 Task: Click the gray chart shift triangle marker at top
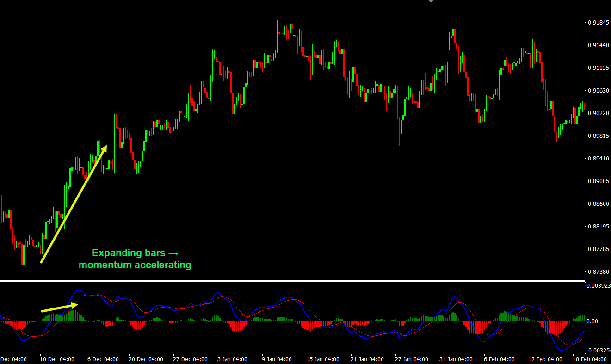coord(431,1)
